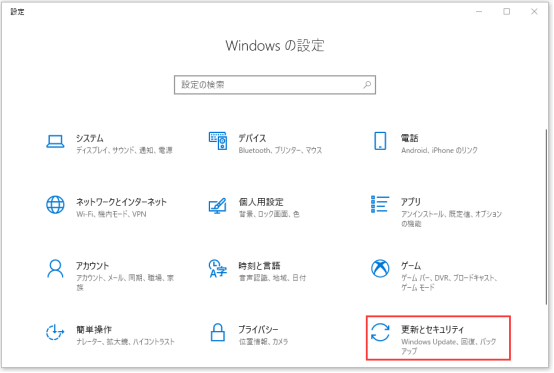
Task: Click the 背景、ロック画面、色 description
Action: pyautogui.click(x=269, y=214)
